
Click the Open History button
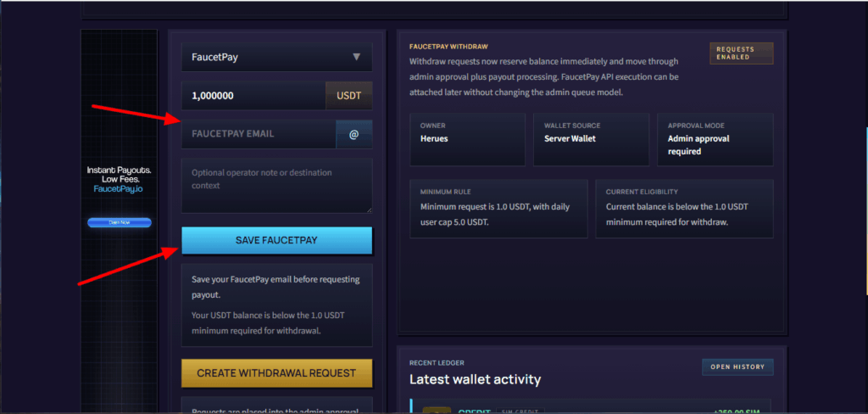pyautogui.click(x=738, y=366)
